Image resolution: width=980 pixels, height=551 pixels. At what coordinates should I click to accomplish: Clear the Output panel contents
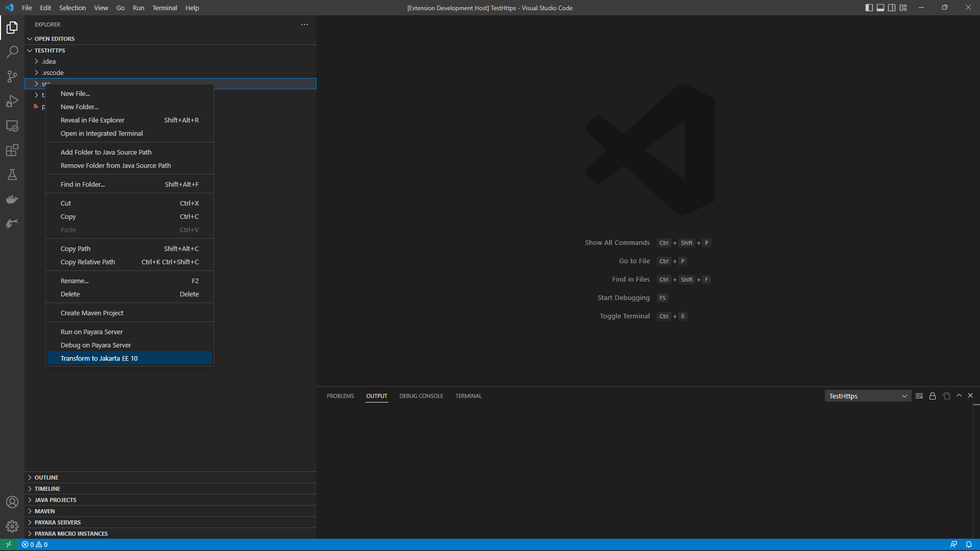tap(919, 395)
